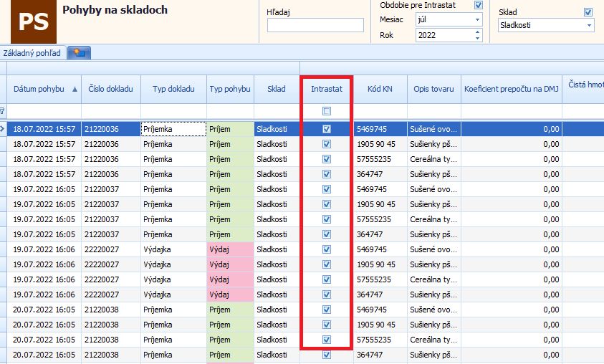Switch to Základný pohľad tab
Image resolution: width=604 pixels, height=364 pixels.
32,53
